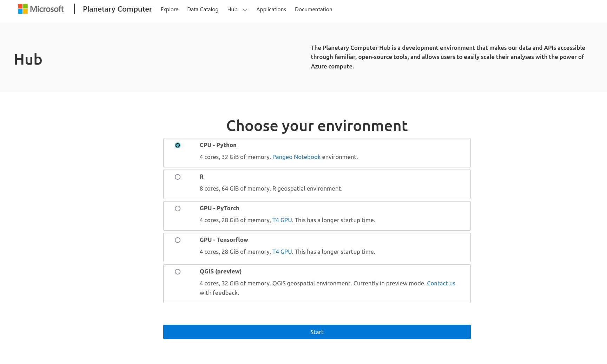Viewport: 607px width, 364px height.
Task: Select the R environment radio button
Action: point(178,177)
